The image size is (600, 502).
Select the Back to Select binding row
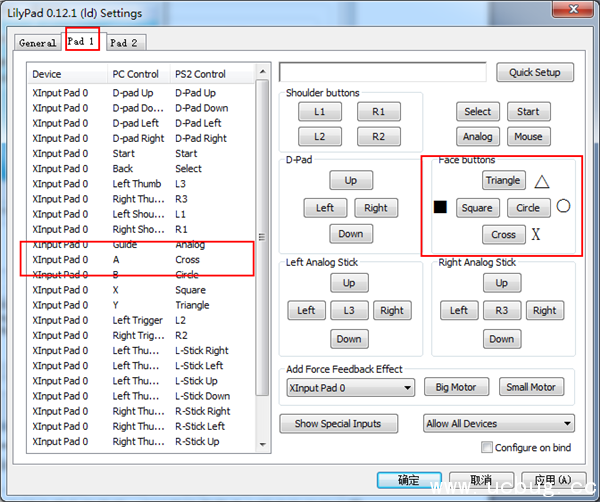coord(141,169)
